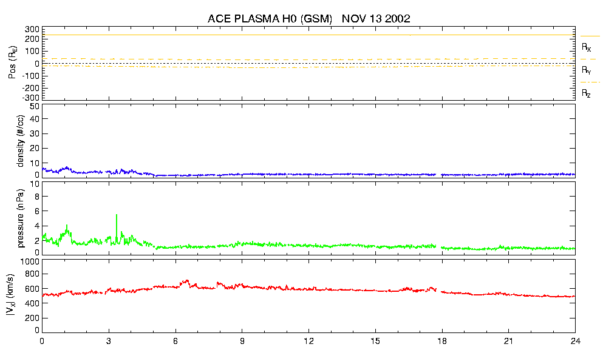Image resolution: width=603 pixels, height=364 pixels.
Task: Click the red velocity peak near hour 6.5
Action: click(x=186, y=282)
